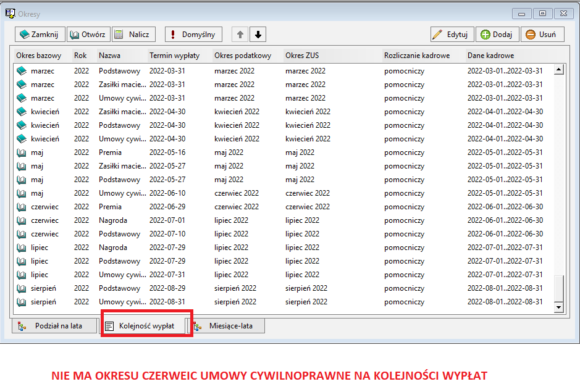The image size is (580, 392).
Task: Click the Zamknij (close period) button
Action: pyautogui.click(x=40, y=35)
